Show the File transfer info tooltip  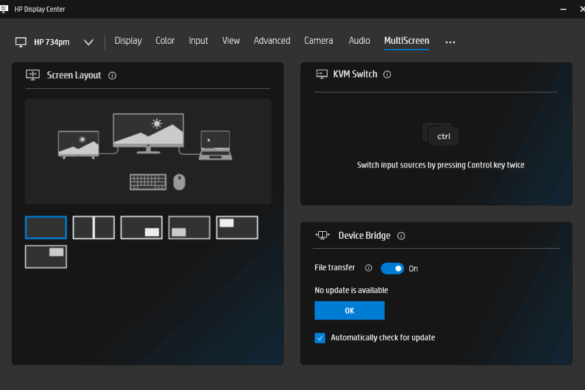(x=368, y=268)
